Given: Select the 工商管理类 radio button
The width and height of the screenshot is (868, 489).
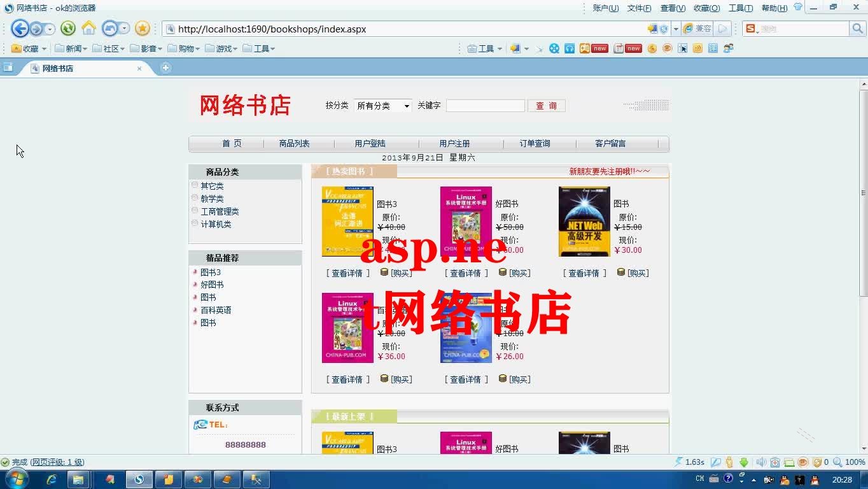Looking at the screenshot, I should pos(194,210).
